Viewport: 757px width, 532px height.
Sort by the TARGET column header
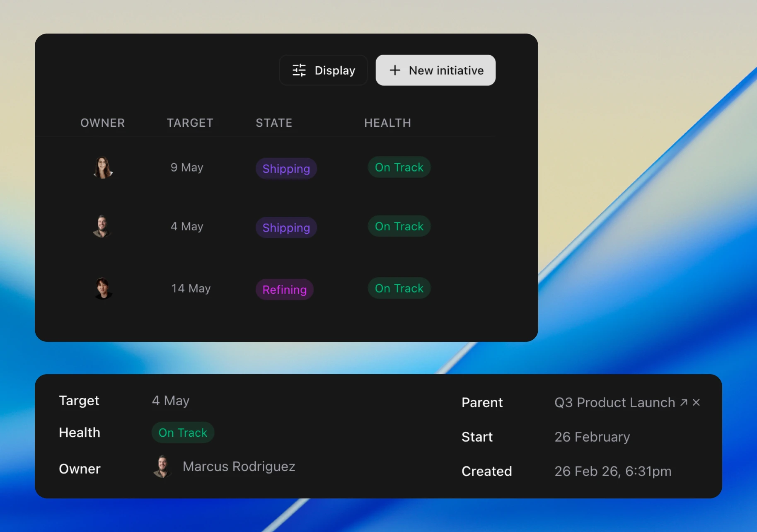(190, 123)
